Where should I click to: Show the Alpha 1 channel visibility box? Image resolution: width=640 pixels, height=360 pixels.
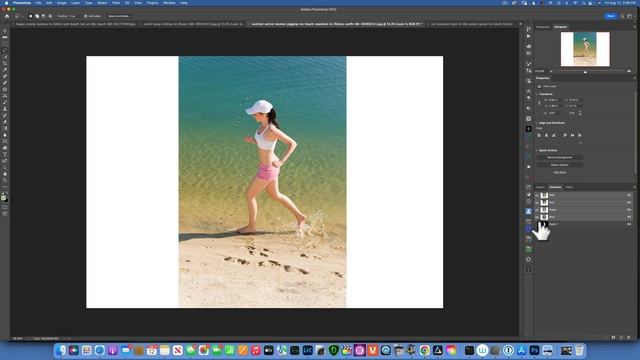(537, 224)
